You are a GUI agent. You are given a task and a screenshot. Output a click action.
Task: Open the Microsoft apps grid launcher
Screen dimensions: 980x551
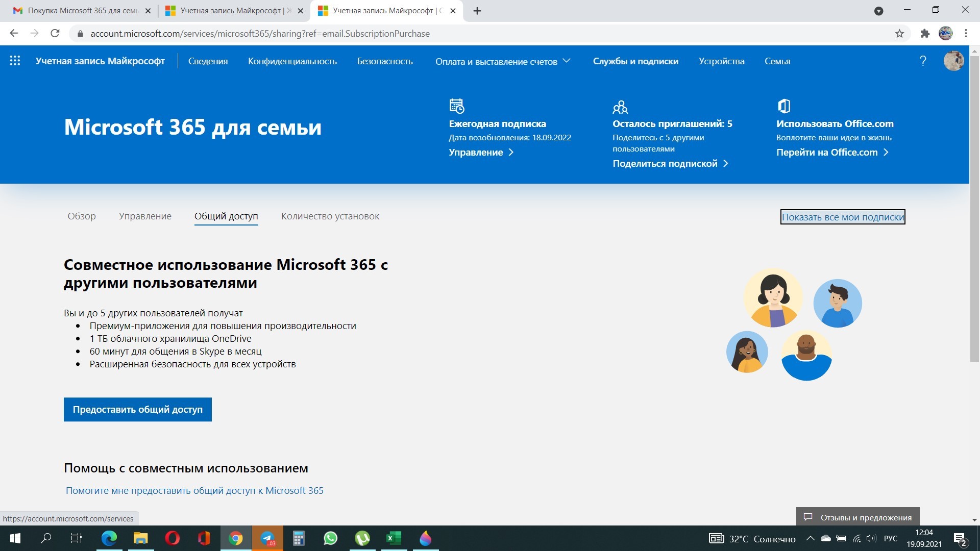(x=15, y=61)
